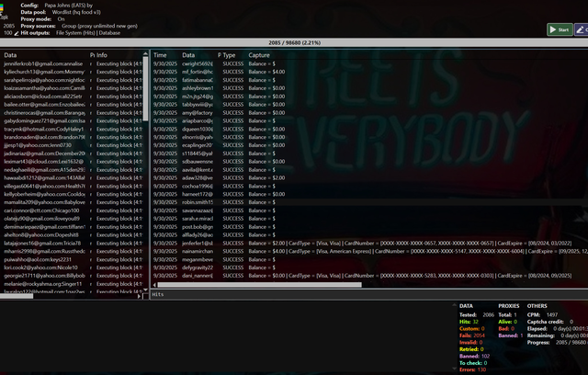Click the Proxy mode: On setting text

[x=42, y=19]
